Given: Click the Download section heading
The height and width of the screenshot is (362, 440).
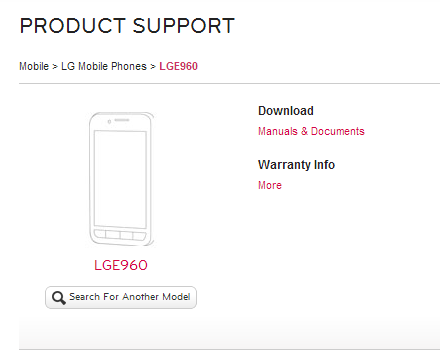Looking at the screenshot, I should point(286,111).
